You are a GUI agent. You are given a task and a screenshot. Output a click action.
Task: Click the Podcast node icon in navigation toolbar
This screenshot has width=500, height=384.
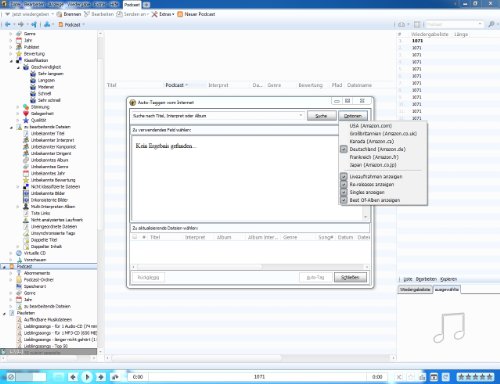click(x=61, y=24)
